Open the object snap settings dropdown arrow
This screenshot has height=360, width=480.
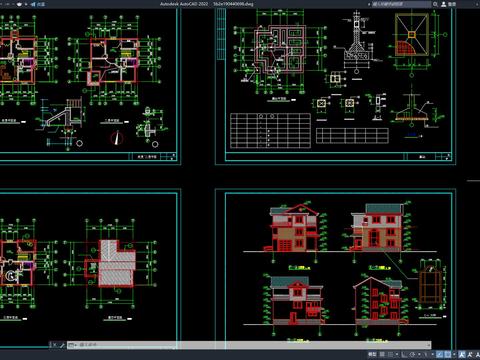(x=454, y=354)
